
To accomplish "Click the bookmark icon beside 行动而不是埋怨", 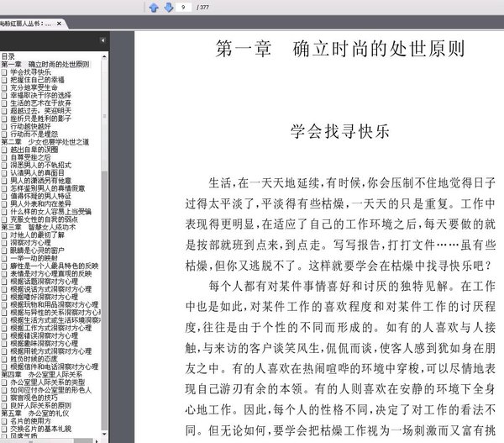I will click(4, 134).
